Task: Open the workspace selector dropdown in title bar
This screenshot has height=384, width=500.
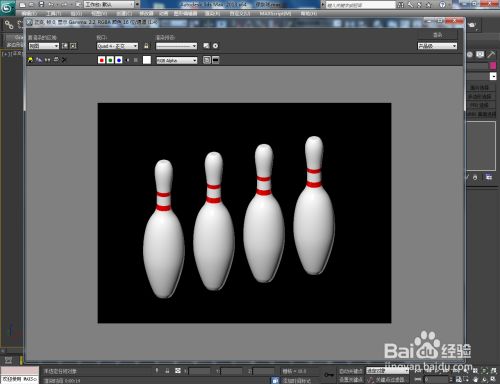Action: [x=109, y=4]
